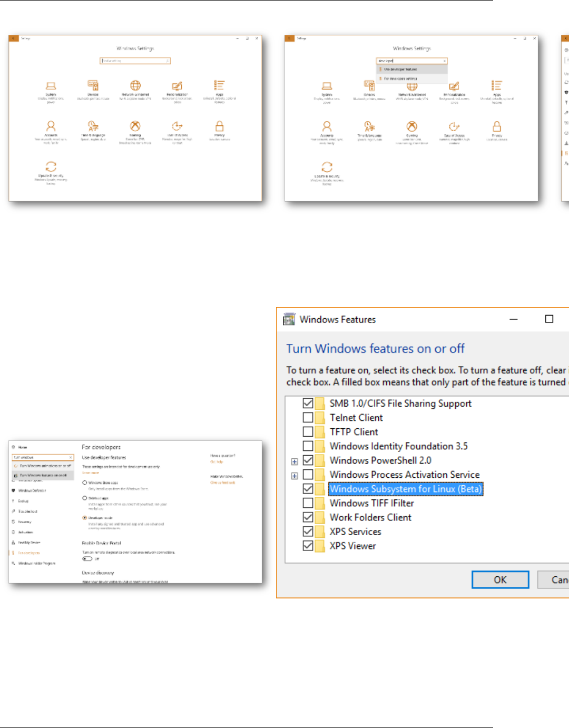Click OK in the Windows Features dialog
The height and width of the screenshot is (728, 569).
[501, 579]
